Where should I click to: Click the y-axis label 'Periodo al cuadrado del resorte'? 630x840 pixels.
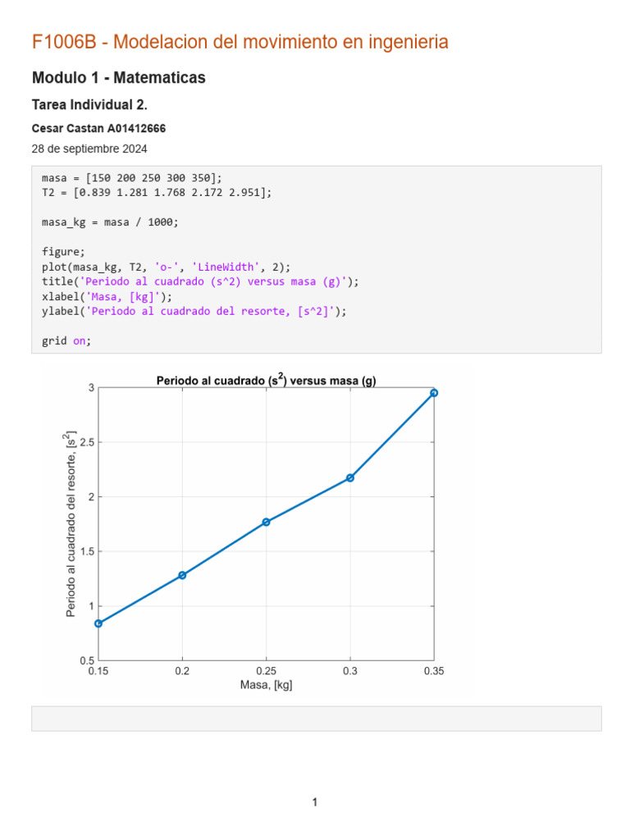(x=71, y=523)
